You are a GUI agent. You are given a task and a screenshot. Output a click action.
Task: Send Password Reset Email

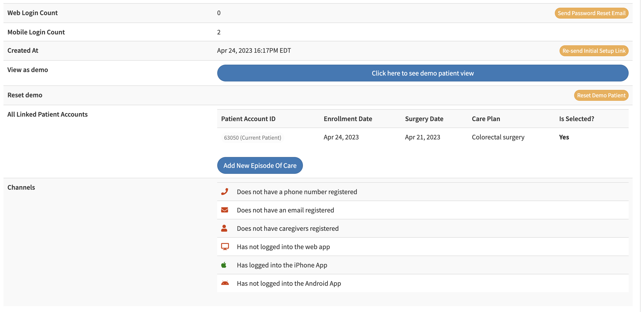591,13
